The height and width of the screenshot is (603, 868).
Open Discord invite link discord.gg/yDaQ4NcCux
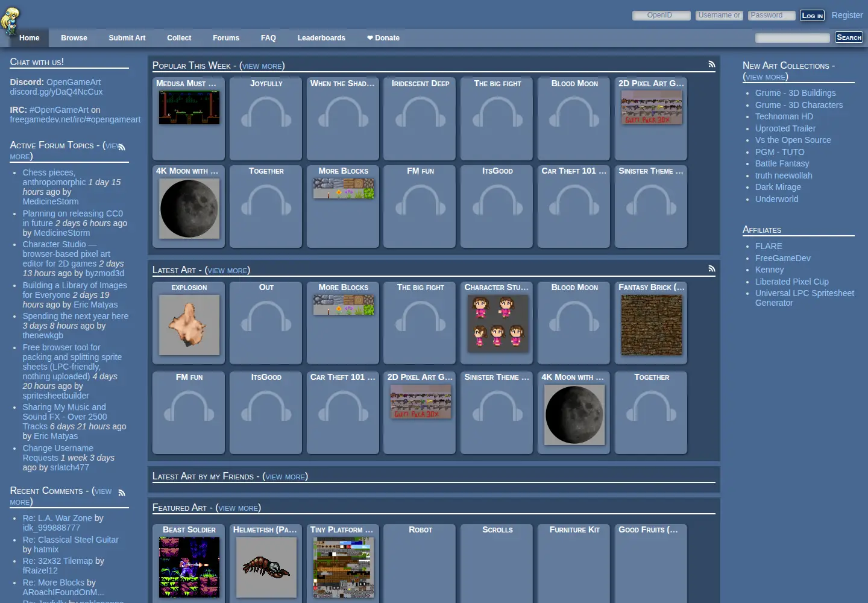point(56,92)
